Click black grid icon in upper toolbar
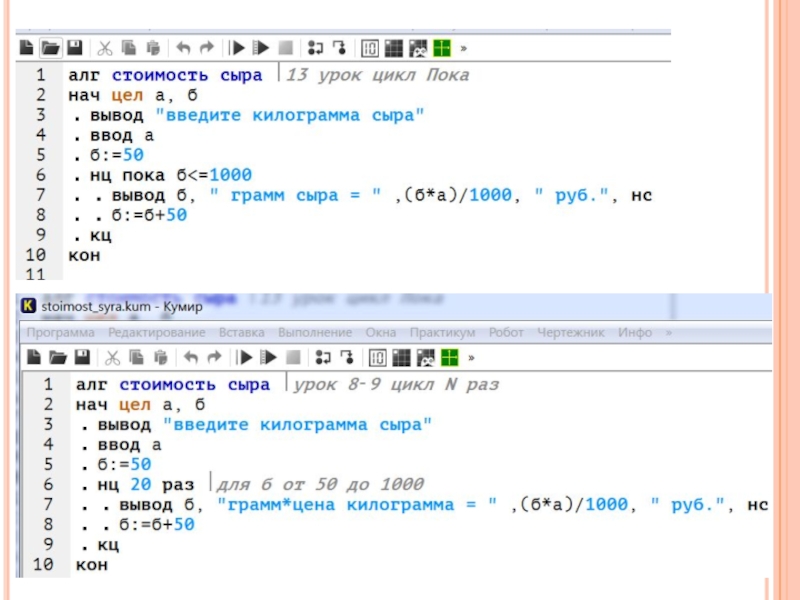Image resolution: width=800 pixels, height=600 pixels. click(393, 48)
